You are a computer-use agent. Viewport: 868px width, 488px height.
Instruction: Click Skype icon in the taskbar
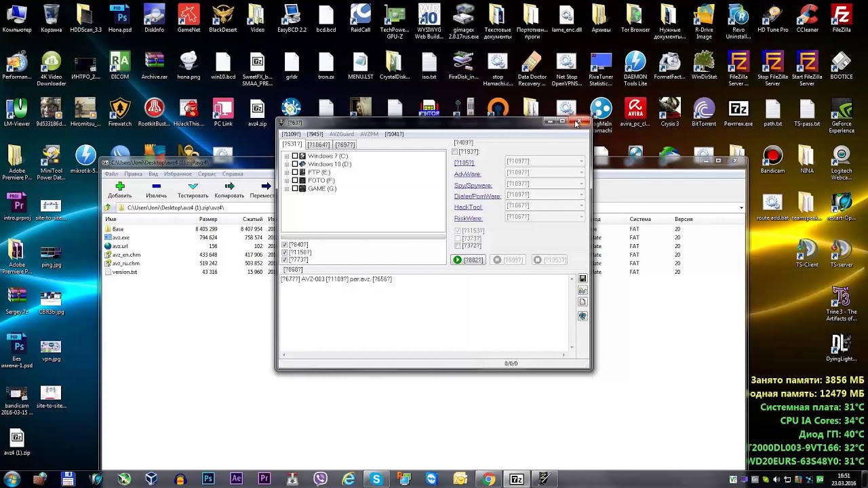click(376, 479)
